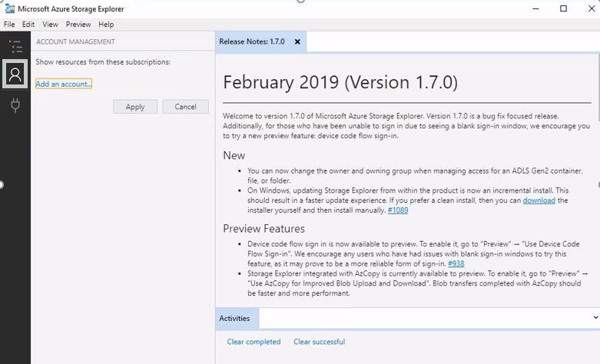600x364 pixels.
Task: Switch to Release Notes: 1.7.0 tab
Action: click(x=252, y=41)
